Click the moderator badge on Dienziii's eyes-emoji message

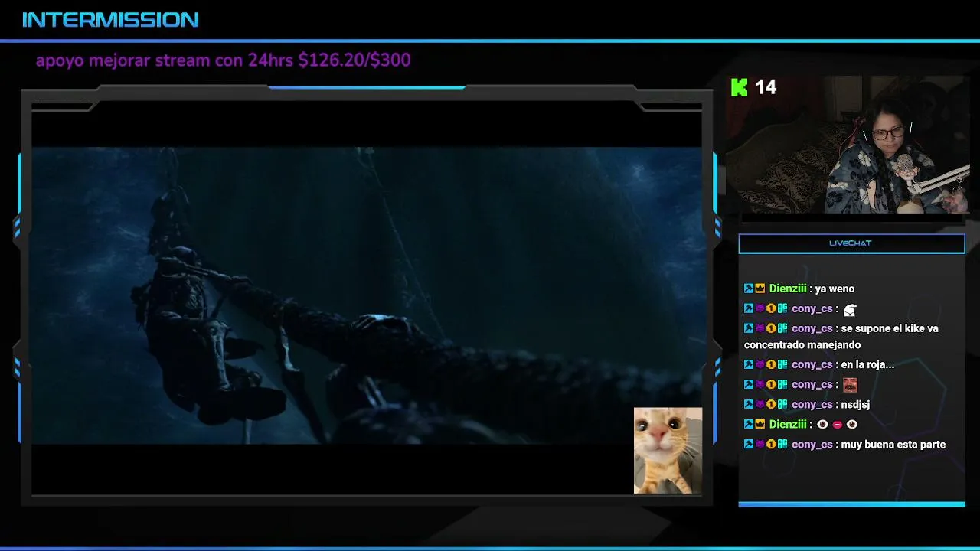pyautogui.click(x=749, y=424)
